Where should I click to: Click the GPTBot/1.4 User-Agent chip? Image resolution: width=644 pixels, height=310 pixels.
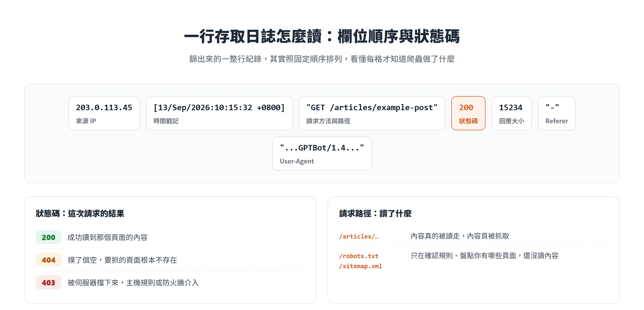[x=322, y=153]
